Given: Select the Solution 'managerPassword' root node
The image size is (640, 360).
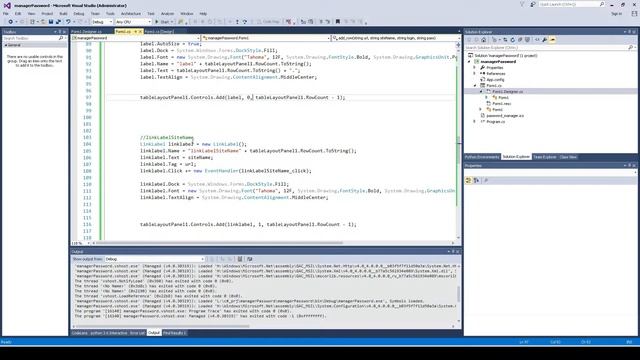Looking at the screenshot, I should click(x=506, y=56).
